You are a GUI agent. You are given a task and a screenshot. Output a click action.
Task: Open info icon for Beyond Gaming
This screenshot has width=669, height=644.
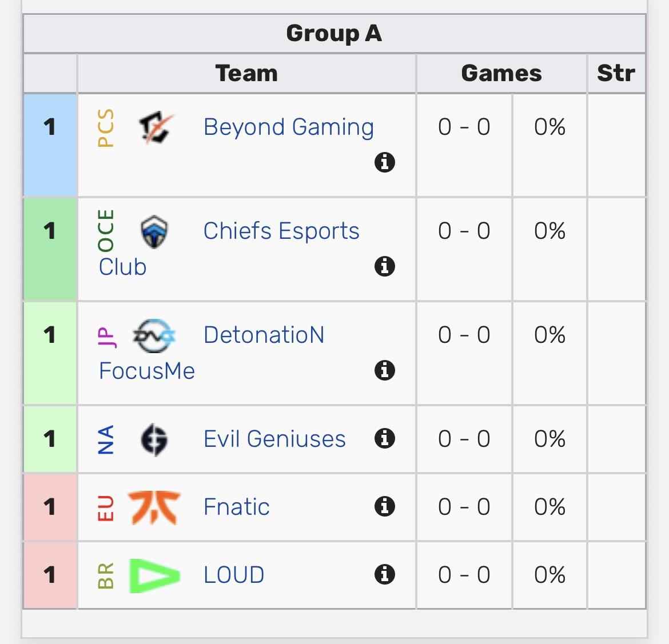pyautogui.click(x=384, y=162)
